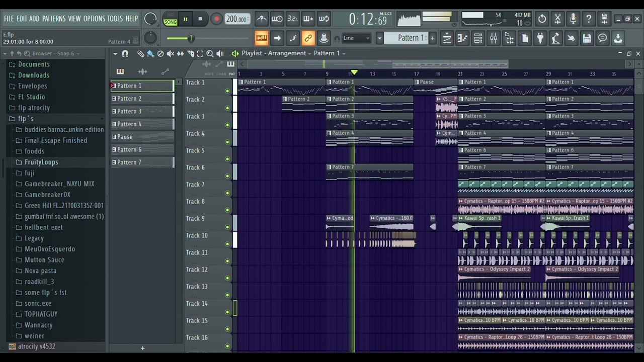Toggle the 3-2-1 countdown before recording
The image size is (644, 362).
coord(292,19)
